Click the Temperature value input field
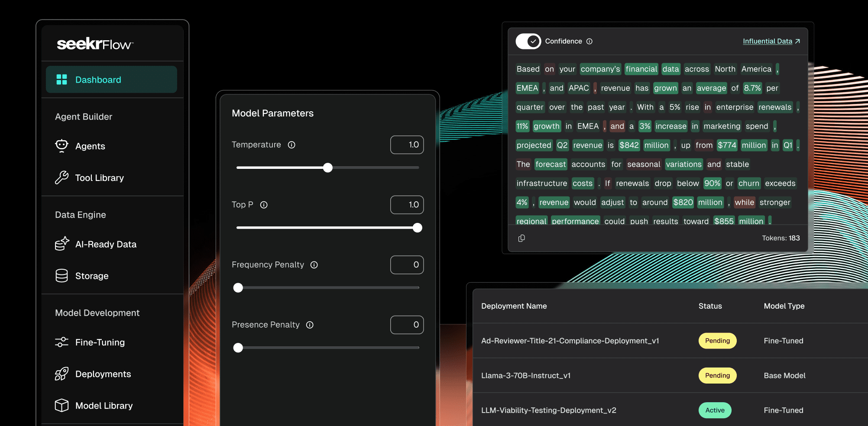Image resolution: width=868 pixels, height=426 pixels. click(407, 145)
